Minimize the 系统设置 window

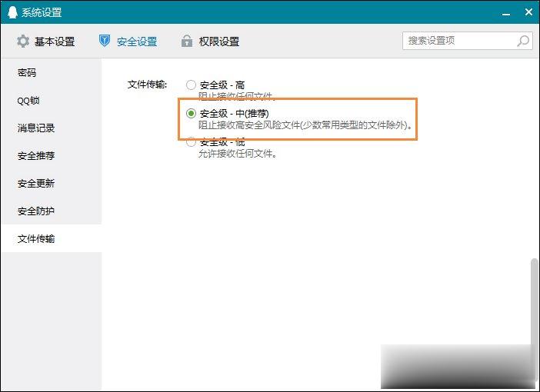click(506, 13)
